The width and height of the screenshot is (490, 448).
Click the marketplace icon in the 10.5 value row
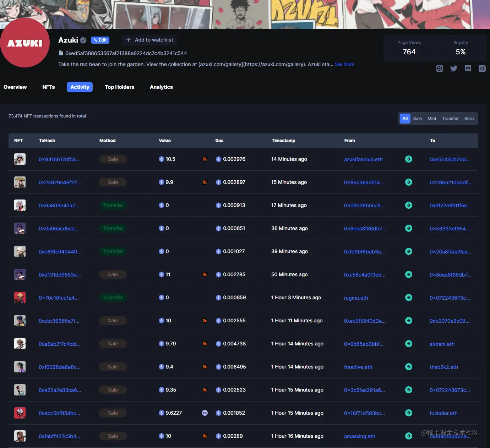(205, 159)
